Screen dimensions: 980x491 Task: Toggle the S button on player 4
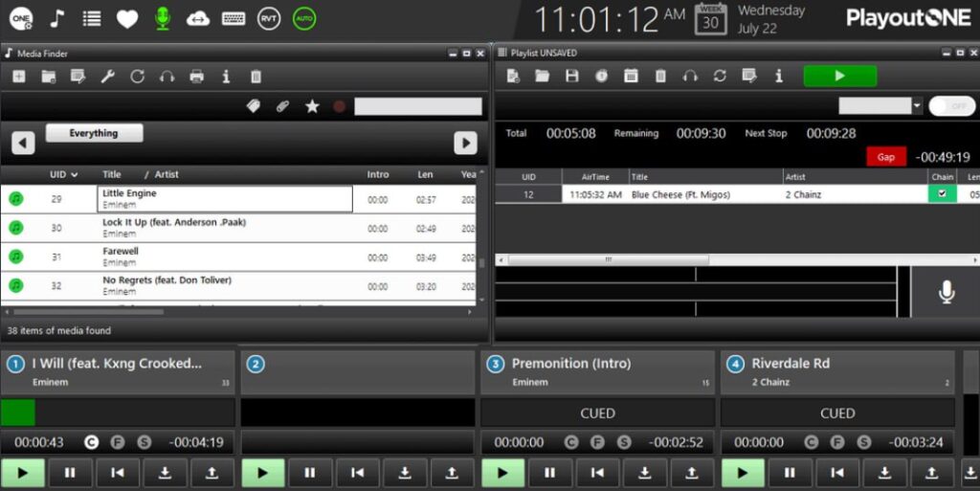click(864, 442)
